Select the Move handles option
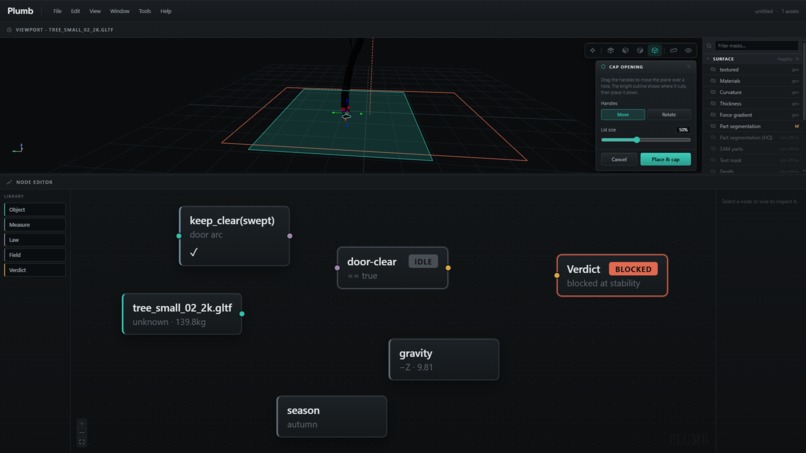The image size is (806, 453). pyautogui.click(x=622, y=115)
